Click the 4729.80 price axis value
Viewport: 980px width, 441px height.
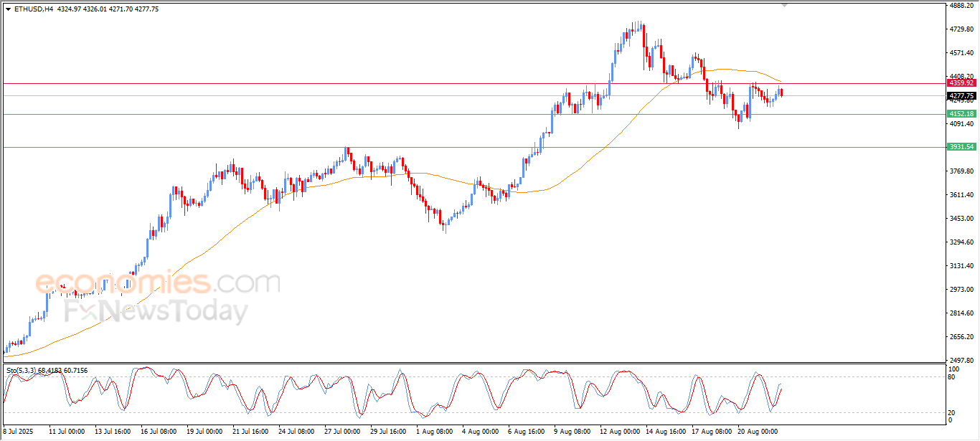coord(961,29)
